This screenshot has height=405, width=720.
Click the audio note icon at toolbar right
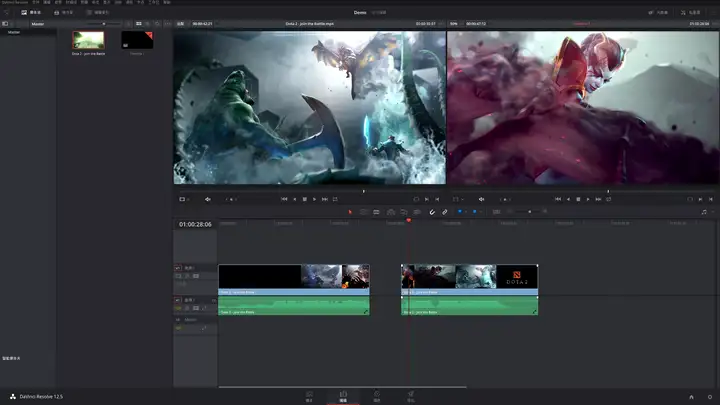pos(704,212)
